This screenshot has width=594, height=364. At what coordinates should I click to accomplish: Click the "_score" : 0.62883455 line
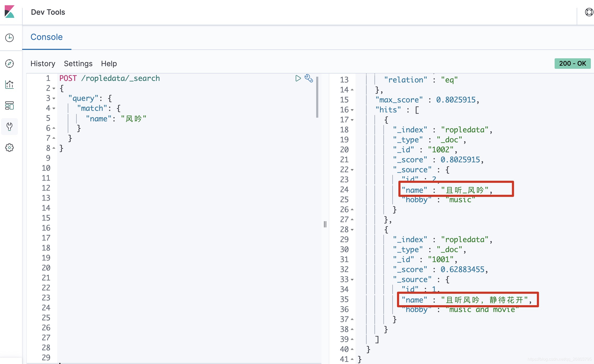pos(440,269)
